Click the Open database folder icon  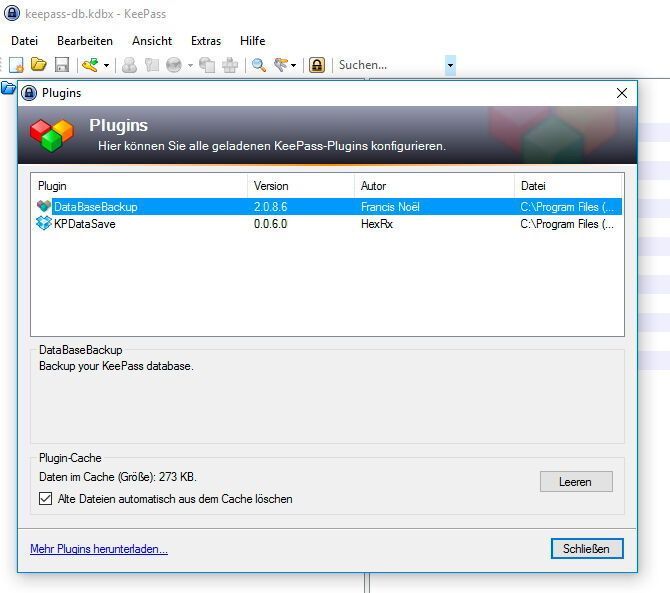point(39,65)
